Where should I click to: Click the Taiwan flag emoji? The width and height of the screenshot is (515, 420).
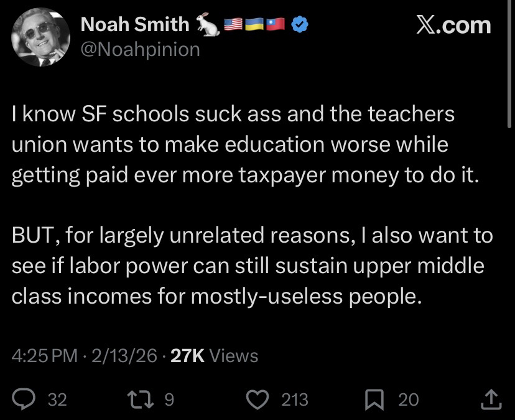(x=276, y=26)
